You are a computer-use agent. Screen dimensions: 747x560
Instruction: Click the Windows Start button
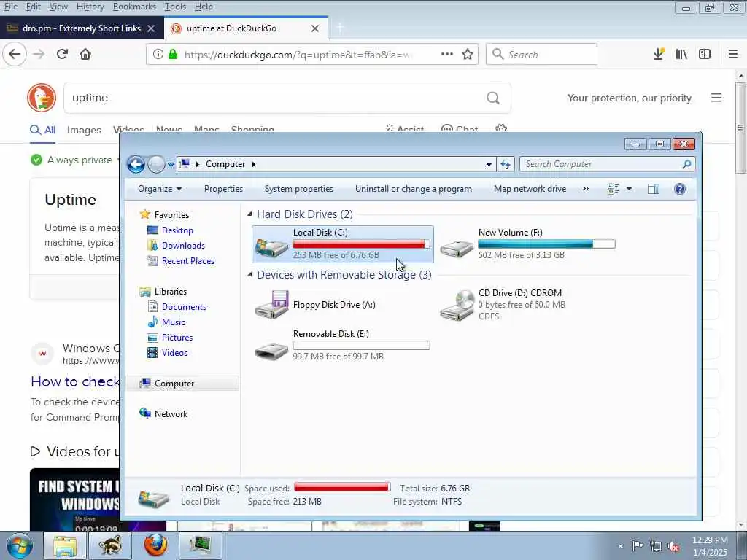20,545
